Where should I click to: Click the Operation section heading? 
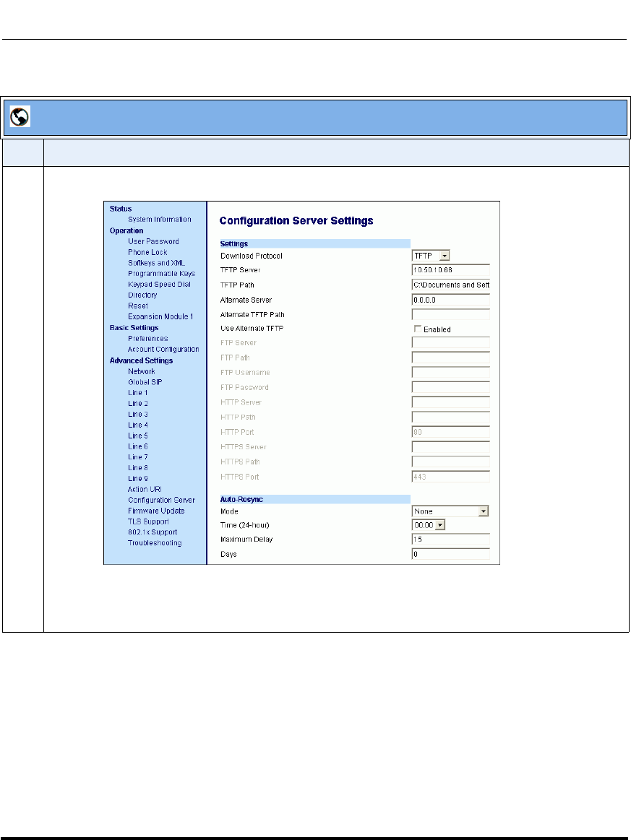pyautogui.click(x=126, y=231)
